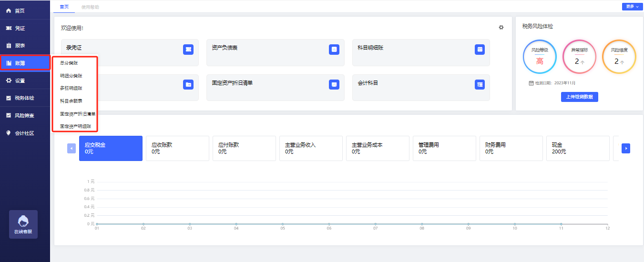
Task: Select 多栏明细账 from submenu
Action: 71,88
